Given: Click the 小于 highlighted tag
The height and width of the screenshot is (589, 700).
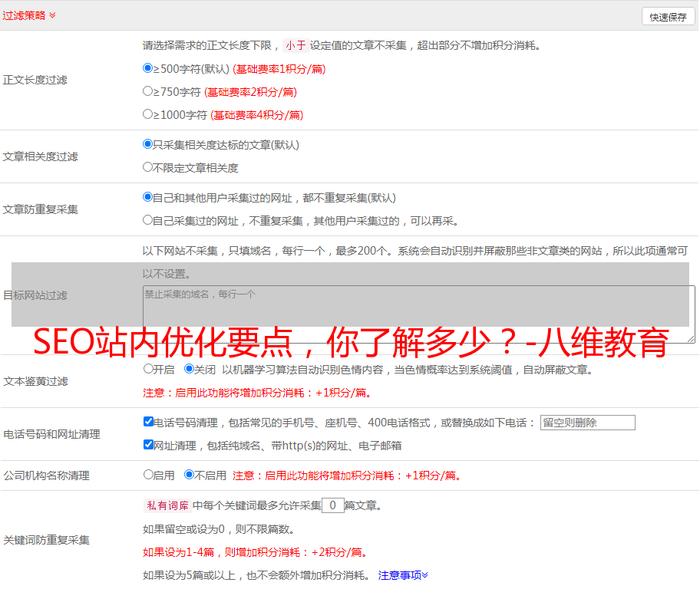Looking at the screenshot, I should [296, 45].
